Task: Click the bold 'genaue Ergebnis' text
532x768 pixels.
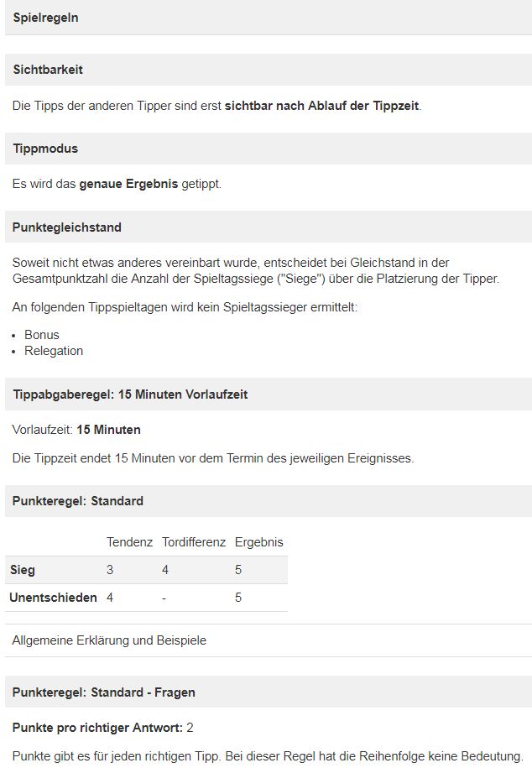Action: tap(128, 184)
